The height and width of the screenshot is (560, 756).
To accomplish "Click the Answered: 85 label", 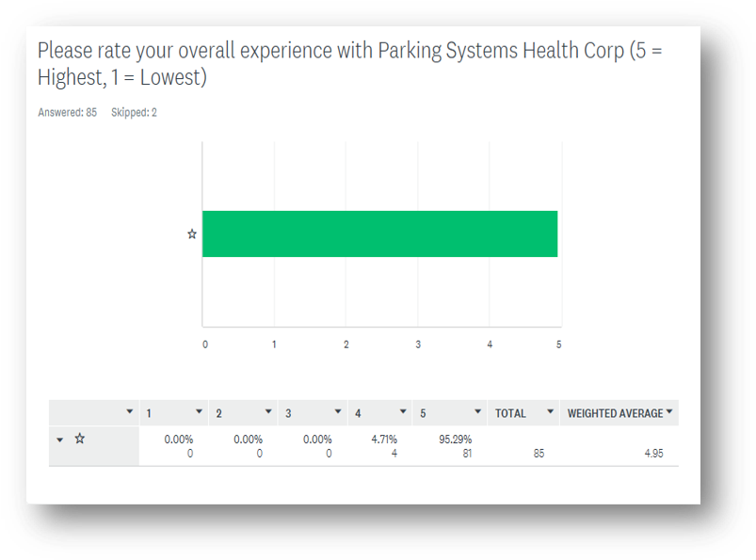I will (67, 113).
